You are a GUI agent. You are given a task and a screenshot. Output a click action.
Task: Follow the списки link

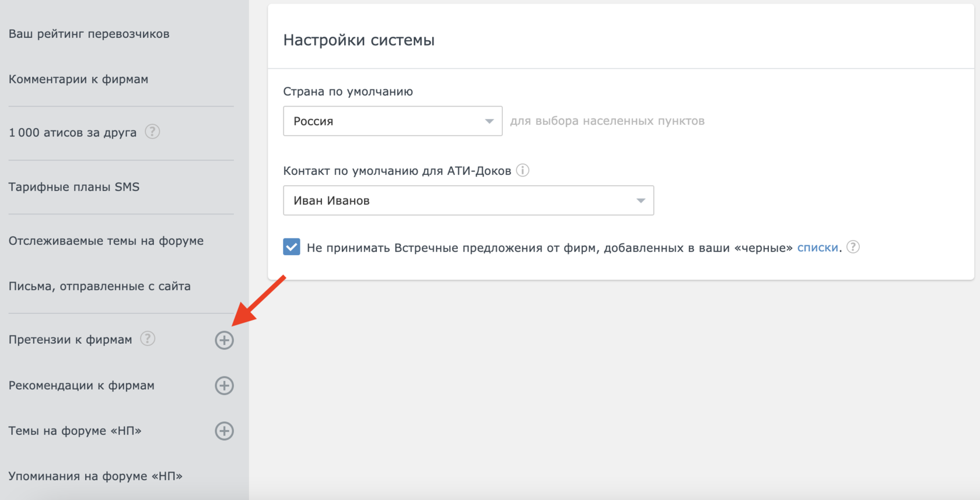point(818,248)
